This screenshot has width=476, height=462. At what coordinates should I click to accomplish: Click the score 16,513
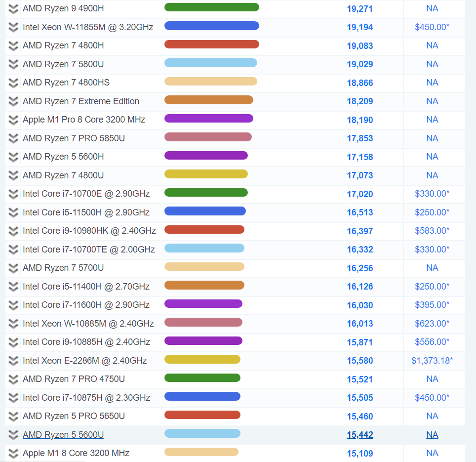(x=360, y=212)
